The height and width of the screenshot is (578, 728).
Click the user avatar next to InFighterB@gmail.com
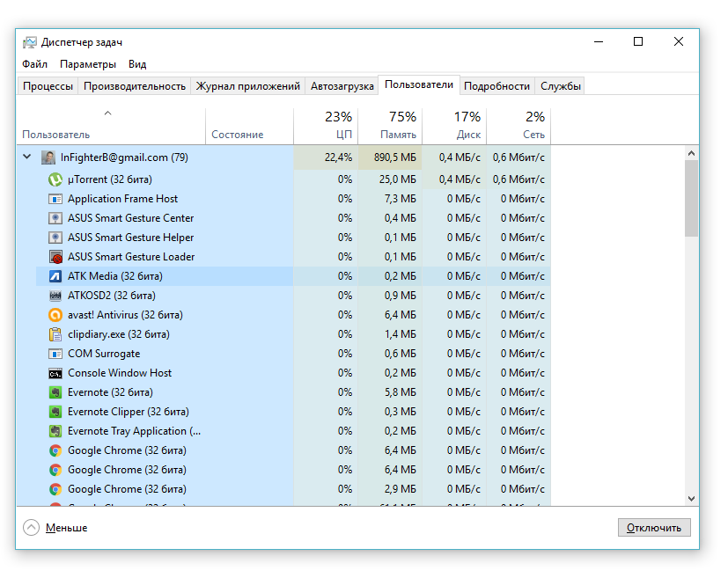[48, 157]
